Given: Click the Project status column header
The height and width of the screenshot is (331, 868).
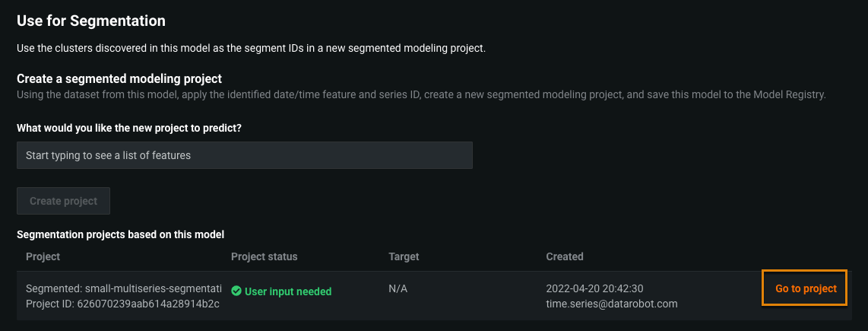Looking at the screenshot, I should click(x=264, y=256).
